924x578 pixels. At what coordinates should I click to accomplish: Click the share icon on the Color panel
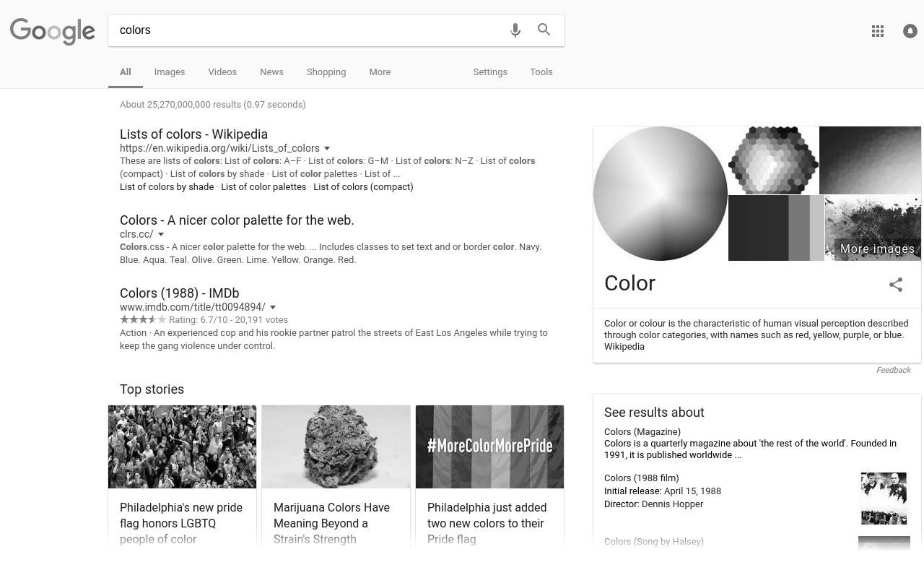tap(896, 285)
